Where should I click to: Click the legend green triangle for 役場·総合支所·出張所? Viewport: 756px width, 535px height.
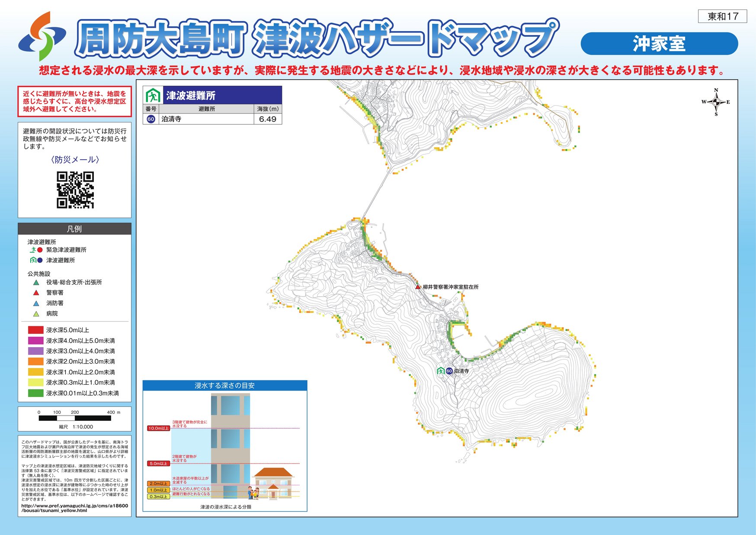[36, 282]
